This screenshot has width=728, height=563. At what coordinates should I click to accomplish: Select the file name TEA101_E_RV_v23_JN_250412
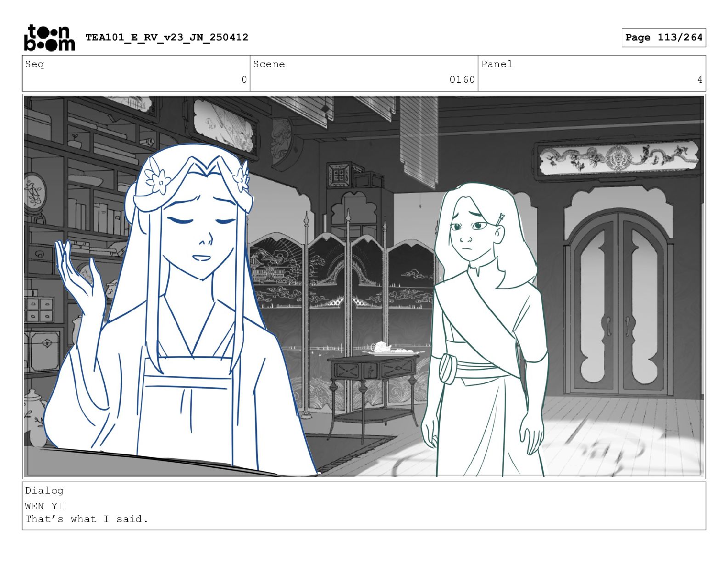(x=167, y=37)
